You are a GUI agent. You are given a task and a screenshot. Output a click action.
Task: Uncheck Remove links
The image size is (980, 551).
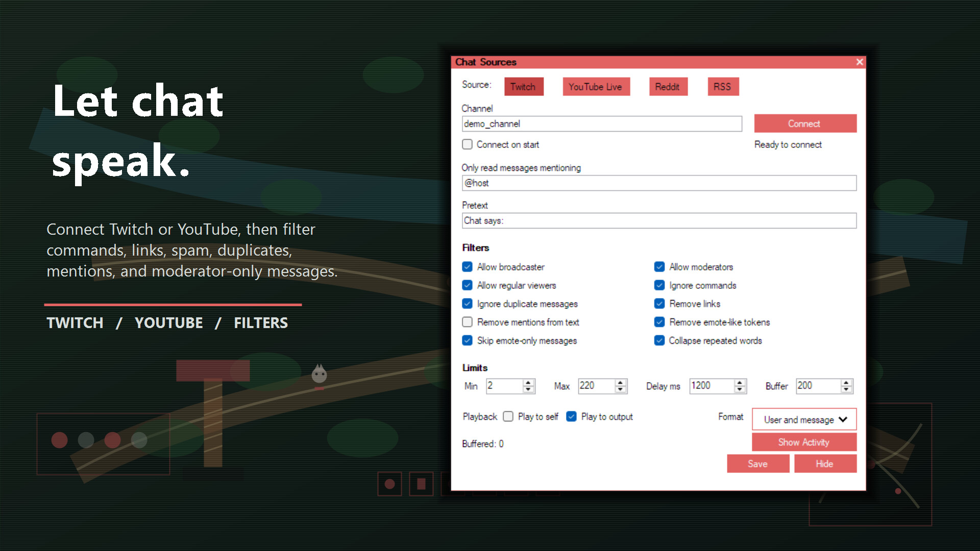[x=659, y=304]
